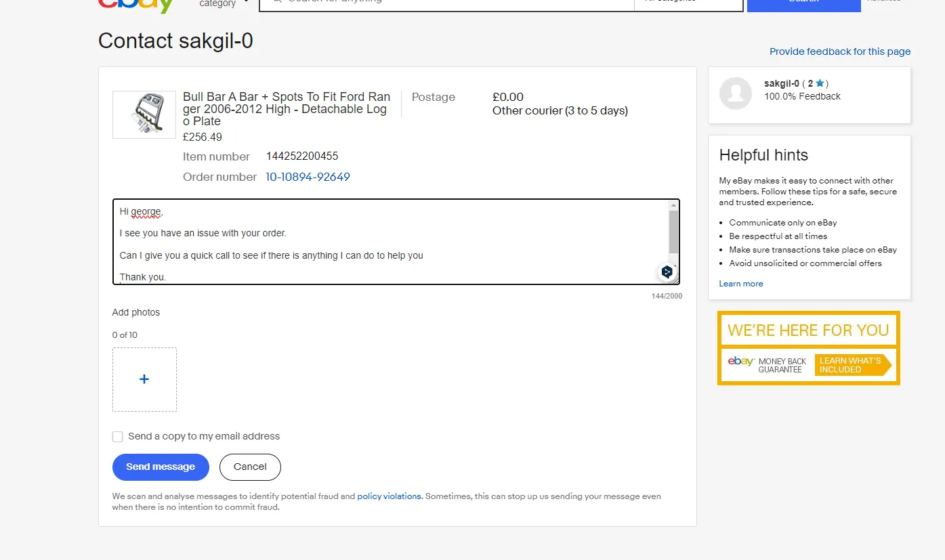Click the Communicate only on eBay hint
Screen dimensions: 945x560
(783, 223)
